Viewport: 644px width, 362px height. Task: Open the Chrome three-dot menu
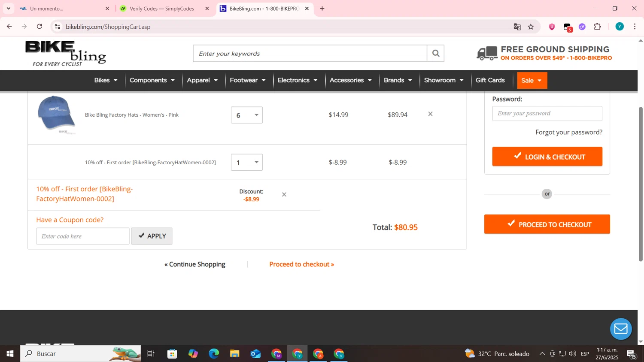click(635, 27)
